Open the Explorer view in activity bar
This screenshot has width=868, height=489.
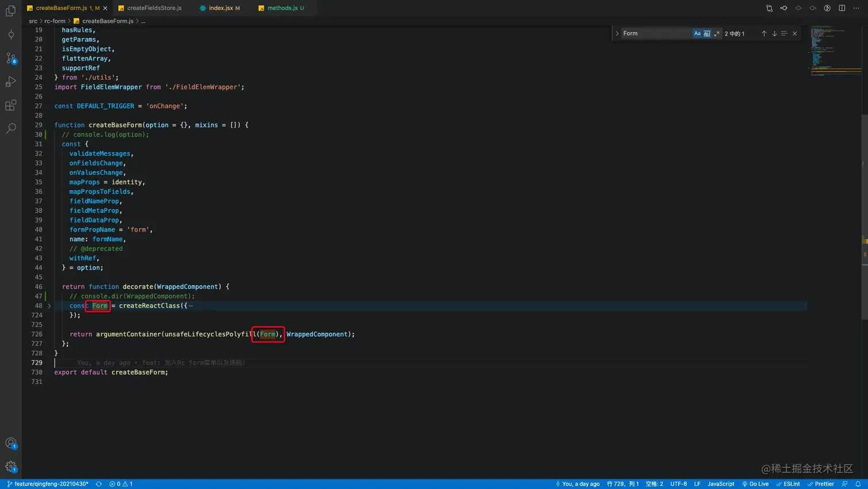10,11
